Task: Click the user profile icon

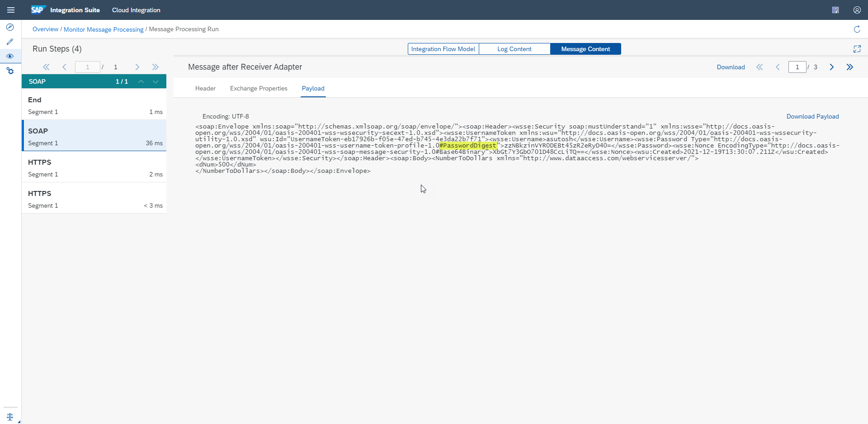Action: (x=857, y=10)
